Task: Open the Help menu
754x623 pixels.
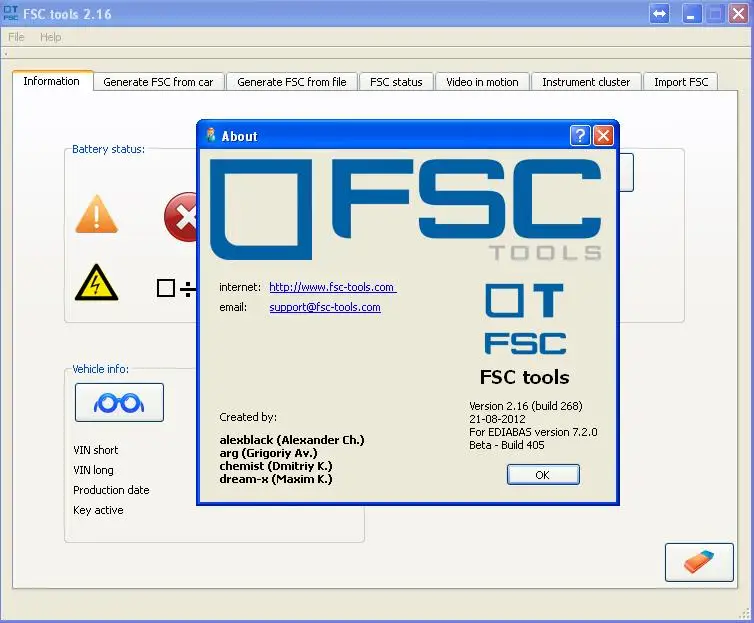Action: [x=50, y=37]
